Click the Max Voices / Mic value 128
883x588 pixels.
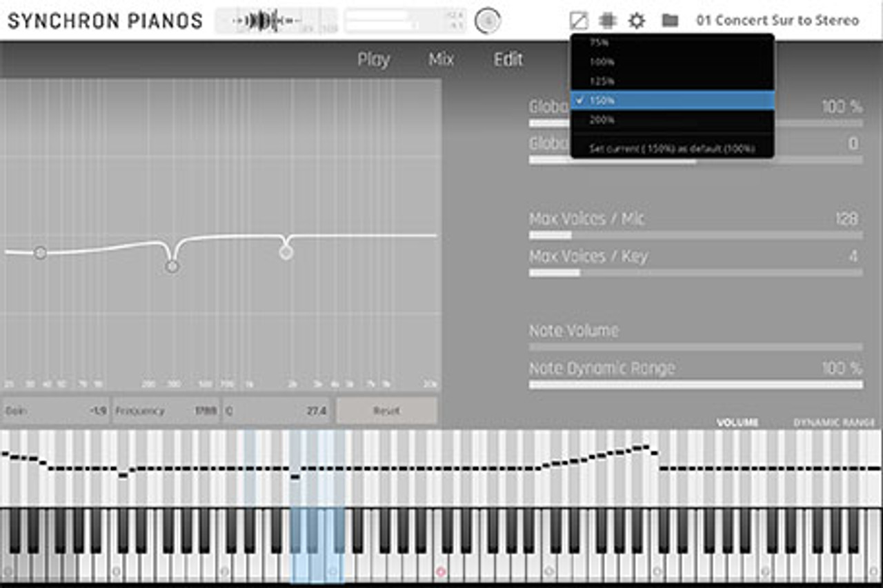pos(846,219)
